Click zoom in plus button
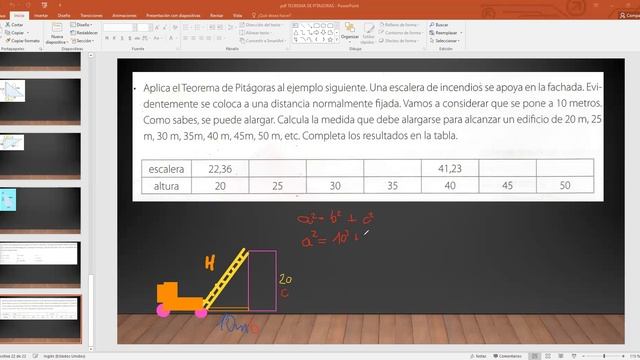This screenshot has width=640, height=360. 623,356
